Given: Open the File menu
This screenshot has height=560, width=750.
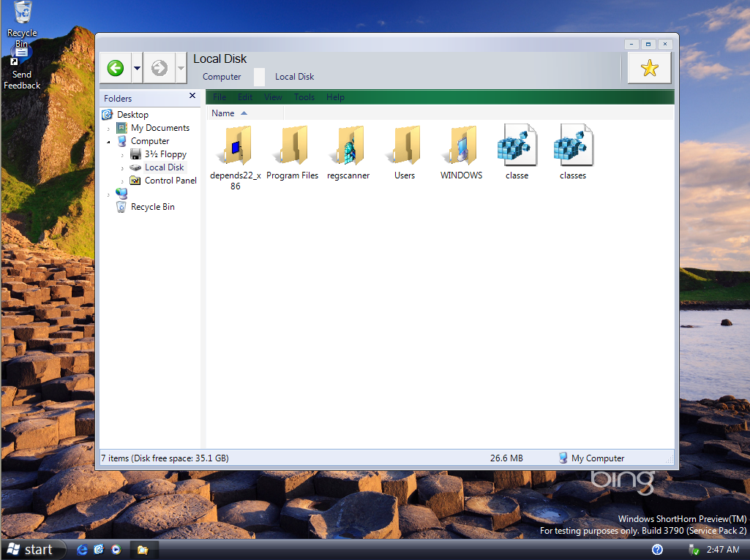Looking at the screenshot, I should click(220, 97).
